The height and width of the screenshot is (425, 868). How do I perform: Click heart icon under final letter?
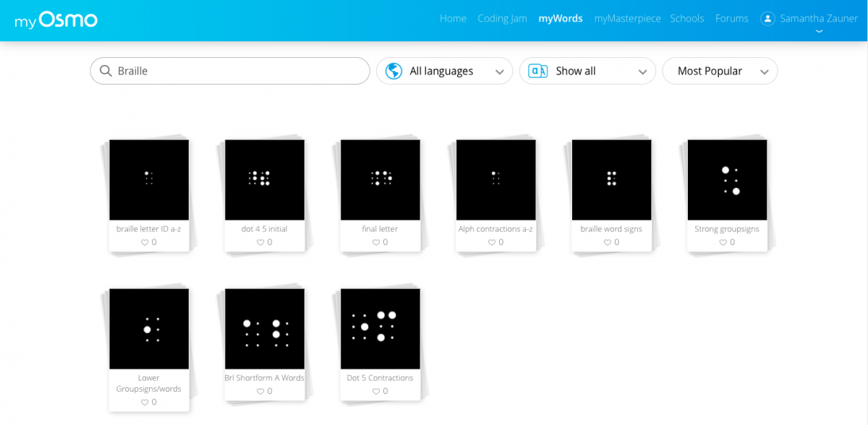click(376, 243)
